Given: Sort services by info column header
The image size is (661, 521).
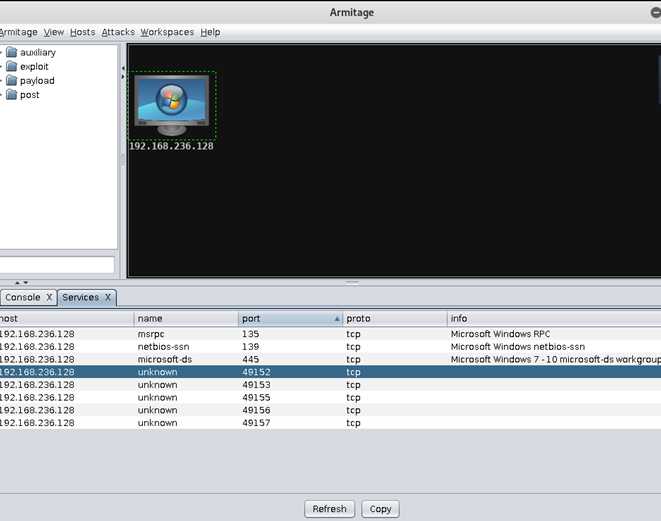Looking at the screenshot, I should pyautogui.click(x=554, y=319).
